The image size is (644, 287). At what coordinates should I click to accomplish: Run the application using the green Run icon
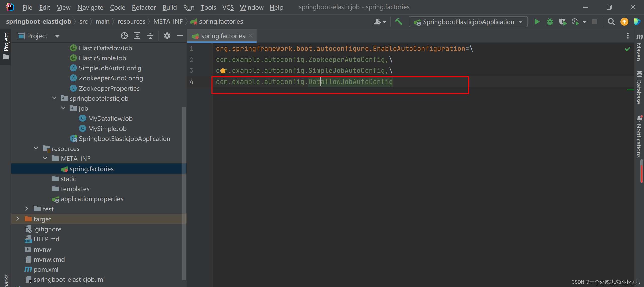[x=537, y=22]
